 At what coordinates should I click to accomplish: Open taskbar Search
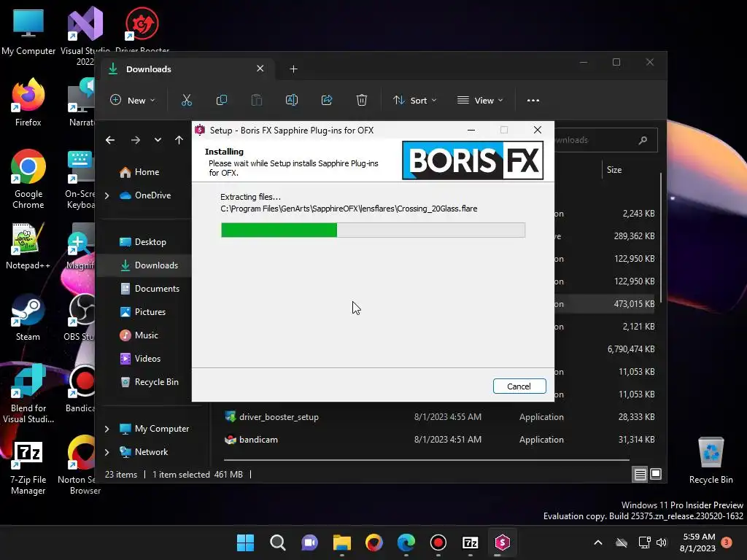[x=278, y=542]
